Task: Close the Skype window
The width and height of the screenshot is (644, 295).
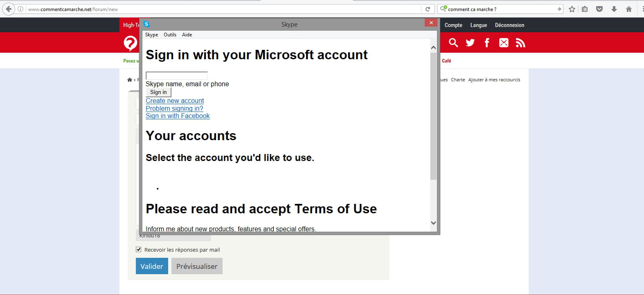Action: pos(431,23)
